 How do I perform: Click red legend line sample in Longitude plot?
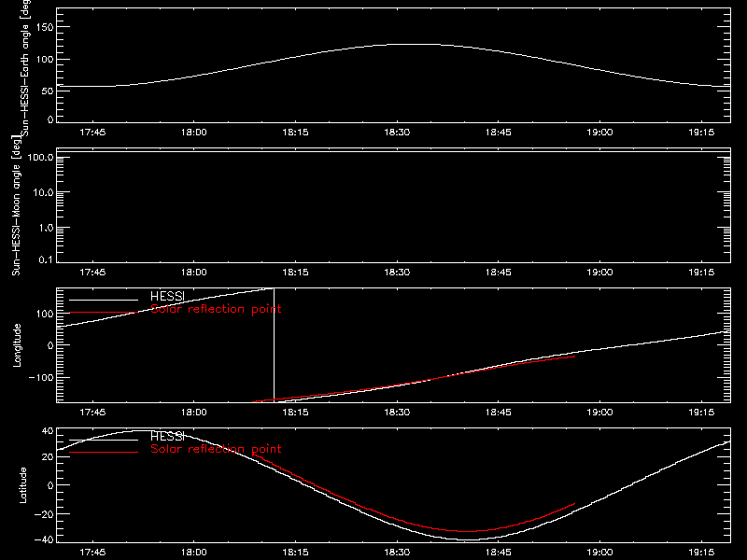(x=104, y=313)
